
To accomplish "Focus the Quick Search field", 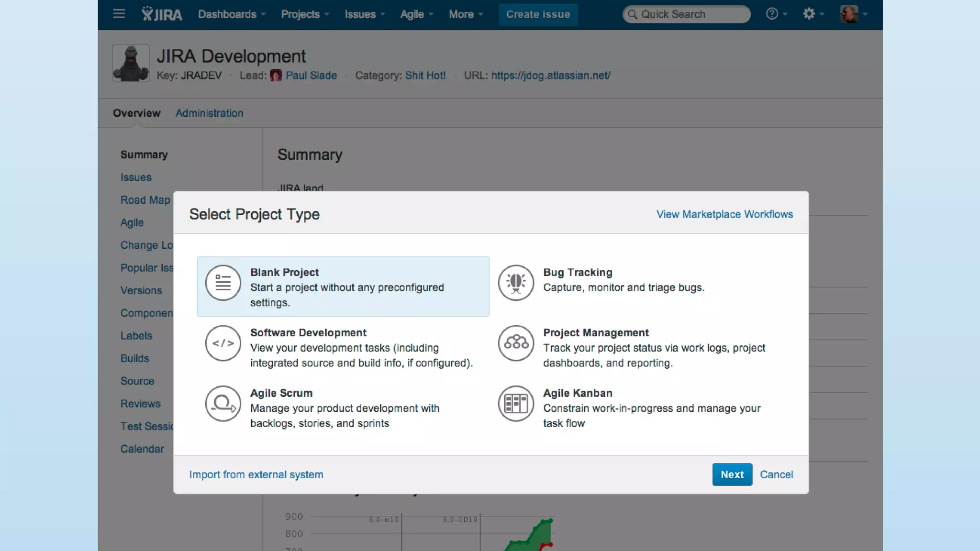I will pyautogui.click(x=686, y=14).
